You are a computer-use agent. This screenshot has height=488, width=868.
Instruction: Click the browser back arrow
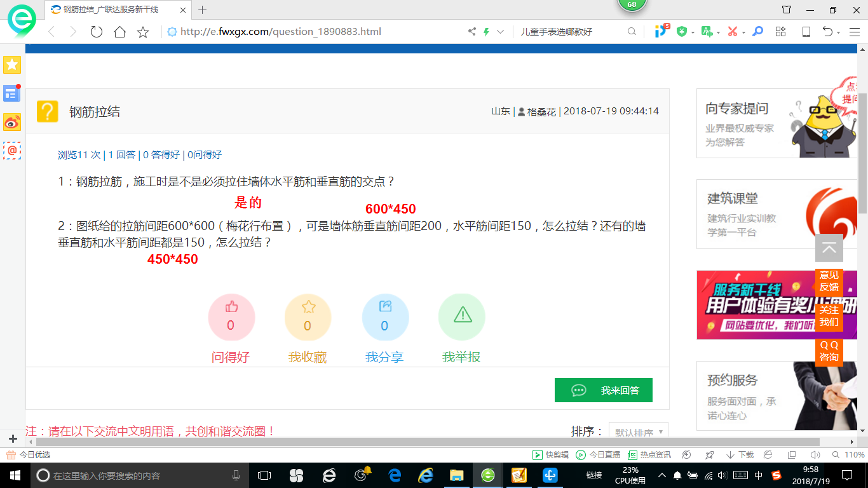pyautogui.click(x=52, y=32)
